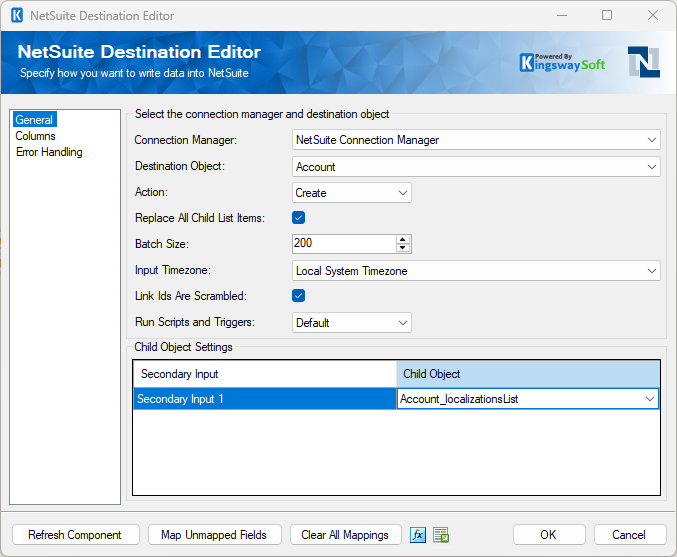The width and height of the screenshot is (677, 557).
Task: Click the Secondary Input column header
Action: click(265, 374)
